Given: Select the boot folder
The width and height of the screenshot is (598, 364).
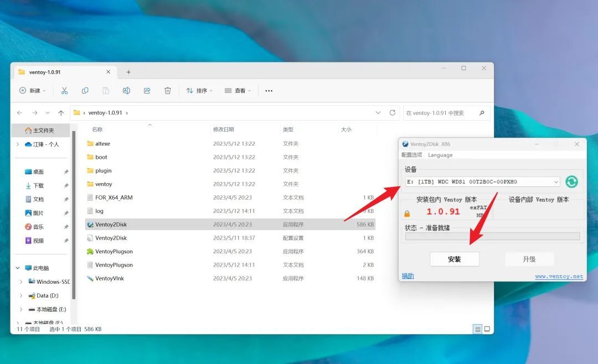Looking at the screenshot, I should [x=230, y=157].
